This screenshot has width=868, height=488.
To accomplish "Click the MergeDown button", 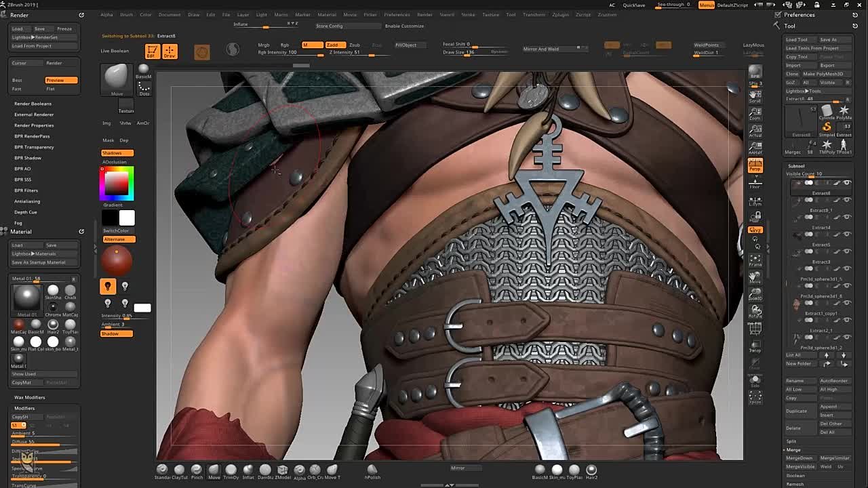I will [800, 458].
